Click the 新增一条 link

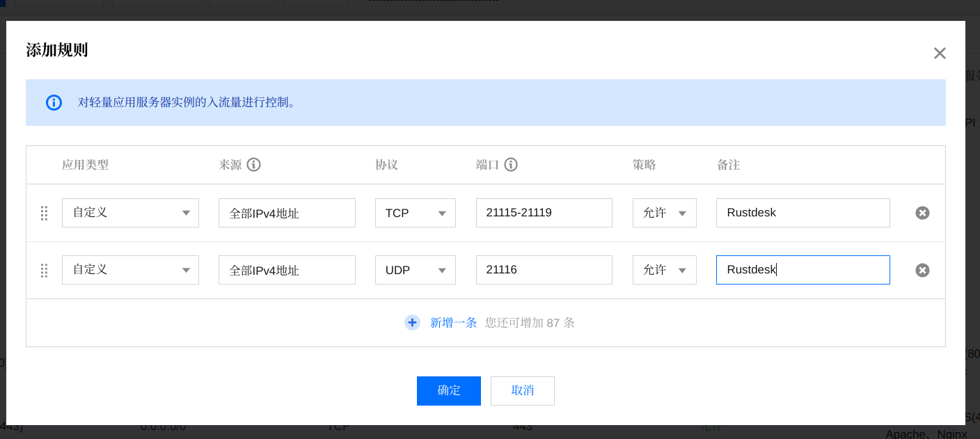(x=455, y=322)
